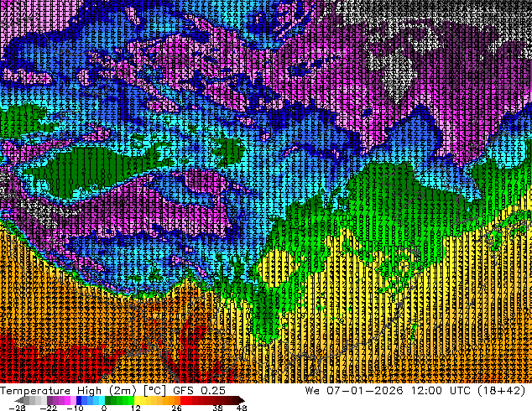Click the legend value '0'
Image resolution: width=532 pixels, height=411 pixels.
coord(104,408)
